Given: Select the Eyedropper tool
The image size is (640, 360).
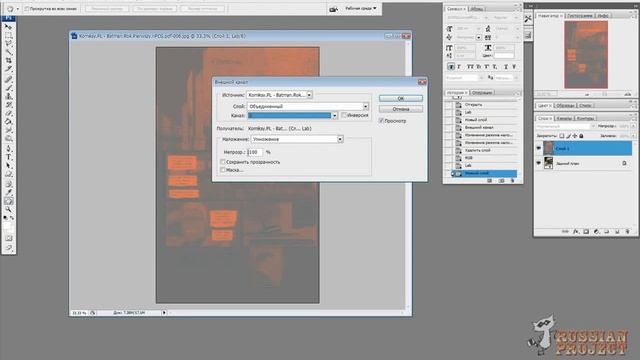Looking at the screenshot, I should click(x=8, y=192).
